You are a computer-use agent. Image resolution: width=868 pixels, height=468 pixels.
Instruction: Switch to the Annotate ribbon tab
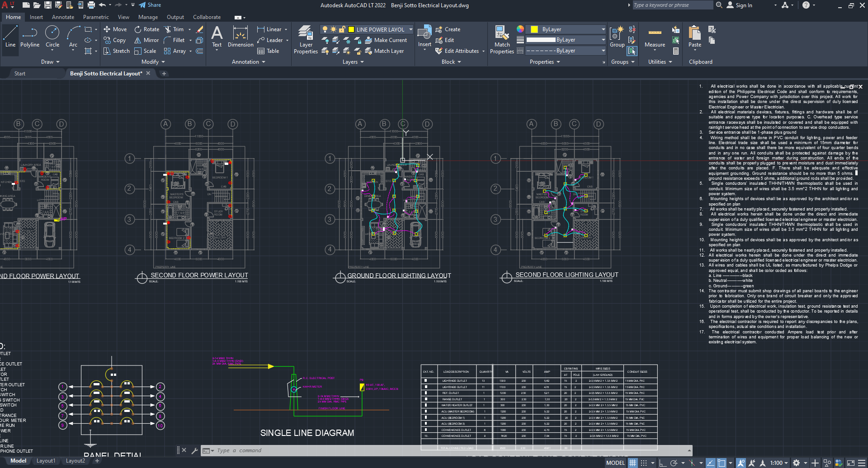click(x=63, y=17)
